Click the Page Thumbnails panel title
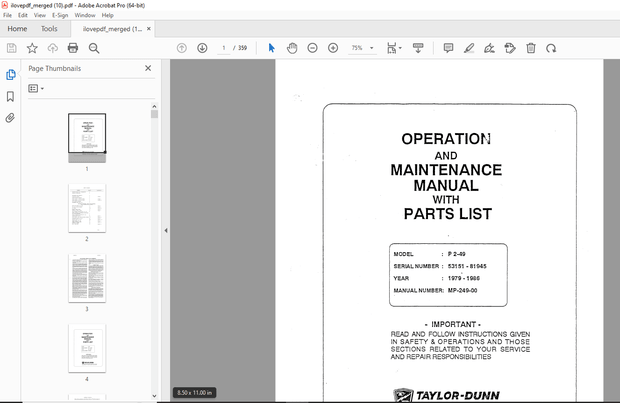This screenshot has height=403, width=620. (x=55, y=68)
